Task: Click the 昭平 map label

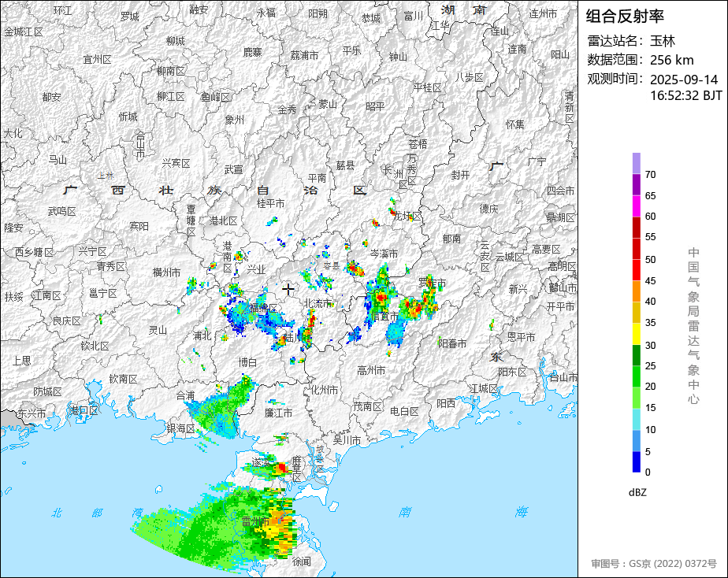Action: point(375,106)
